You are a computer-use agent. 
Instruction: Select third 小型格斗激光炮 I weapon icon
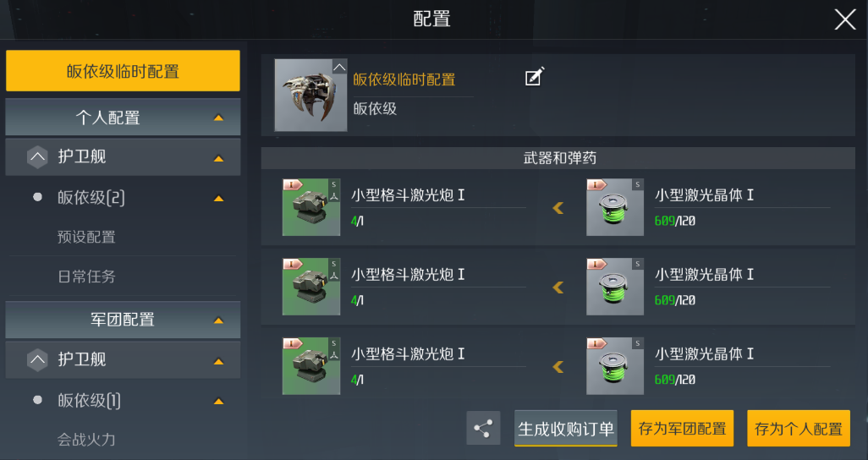(311, 366)
